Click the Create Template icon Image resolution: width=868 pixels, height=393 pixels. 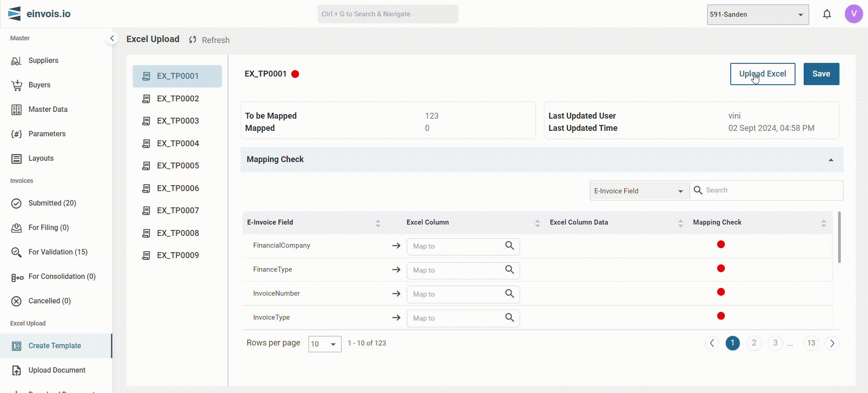[x=16, y=346]
